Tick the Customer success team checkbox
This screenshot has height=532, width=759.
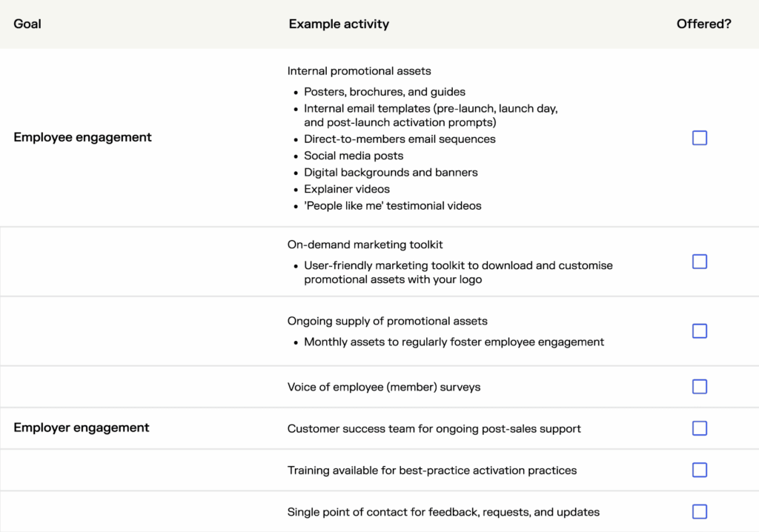click(700, 428)
